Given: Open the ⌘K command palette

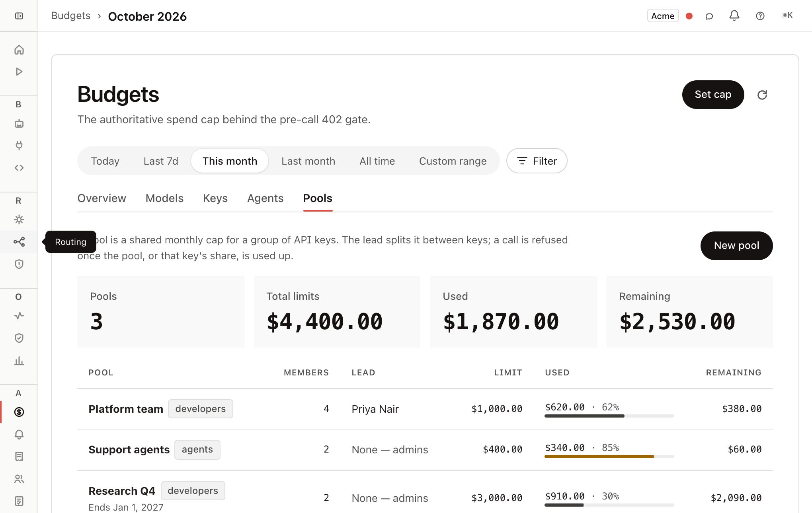Looking at the screenshot, I should (787, 16).
